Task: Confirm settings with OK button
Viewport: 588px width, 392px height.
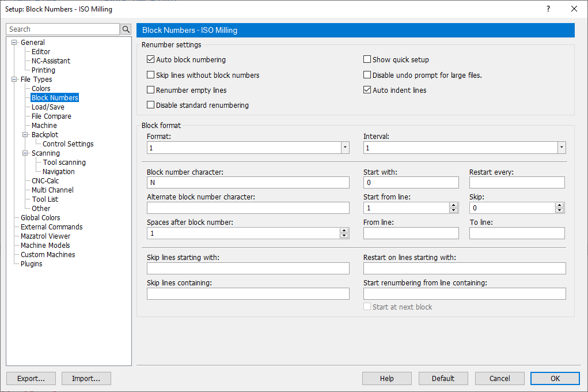Action: 555,379
